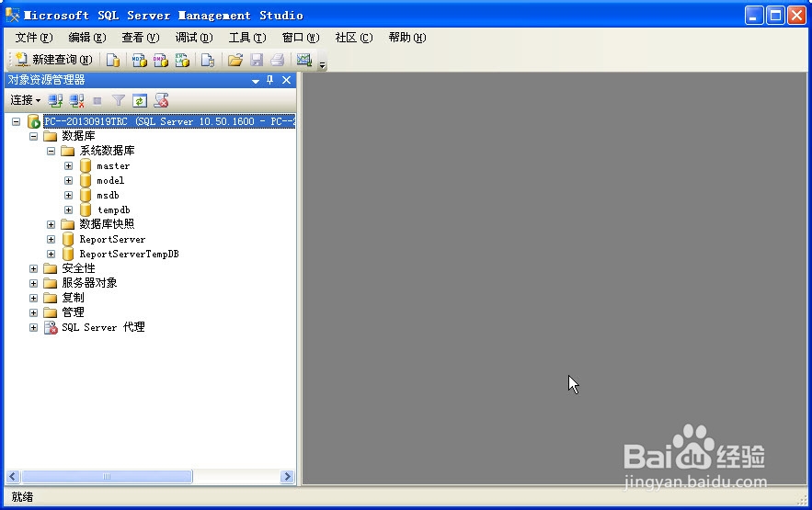Expand the master database node
812x510 pixels.
click(68, 166)
